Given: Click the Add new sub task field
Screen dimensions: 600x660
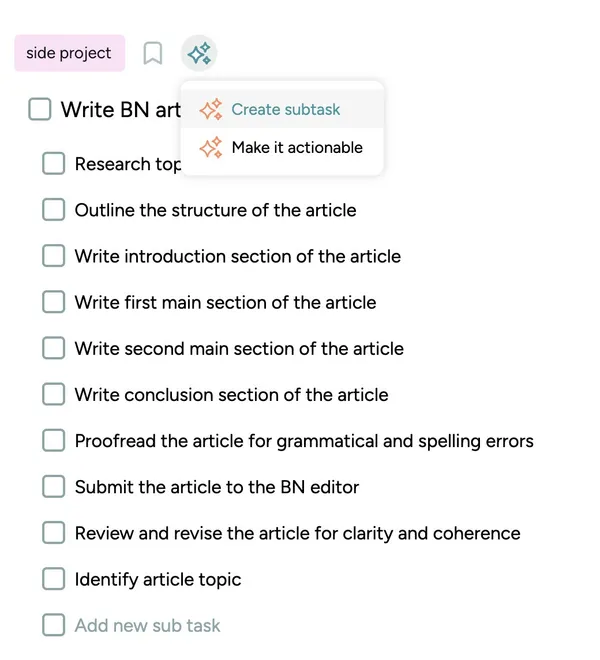Looking at the screenshot, I should coord(147,625).
